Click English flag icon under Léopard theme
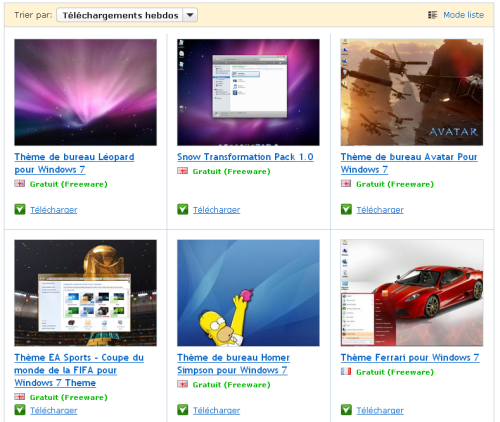 coord(20,184)
